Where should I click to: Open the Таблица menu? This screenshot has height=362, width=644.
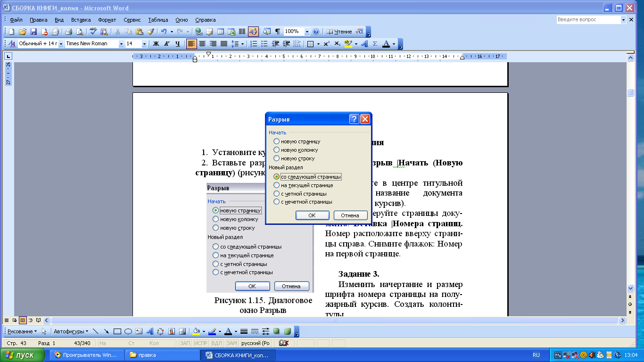pyautogui.click(x=158, y=20)
